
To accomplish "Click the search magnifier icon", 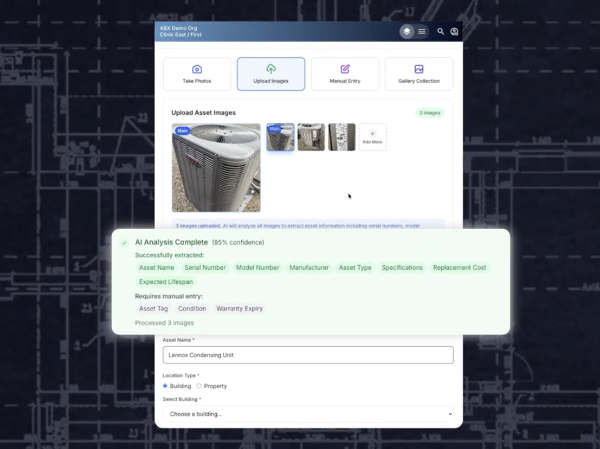I will 441,31.
